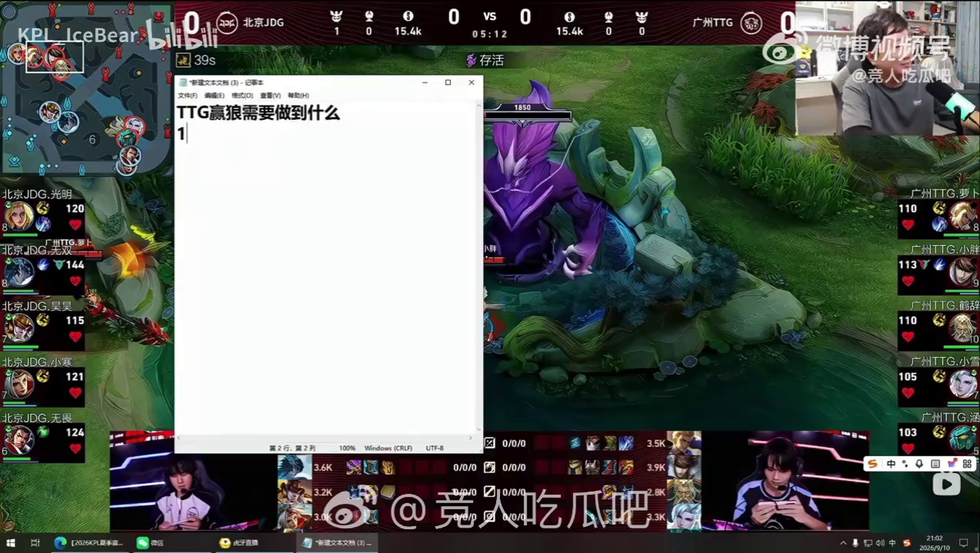Click the right player camera feed
The width and height of the screenshot is (980, 553).
click(785, 482)
